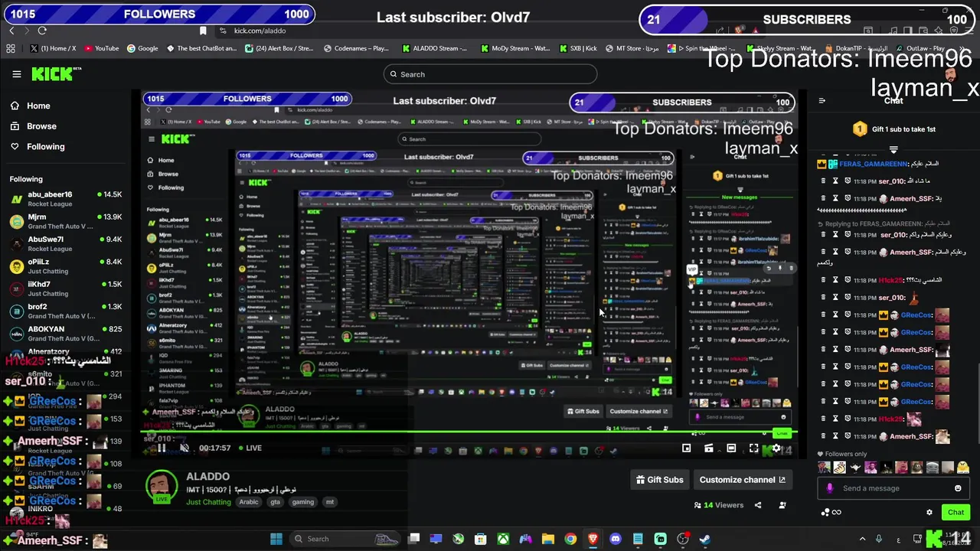Open Chrome from the taskbar
Viewport: 980px width, 551px height.
pyautogui.click(x=570, y=539)
